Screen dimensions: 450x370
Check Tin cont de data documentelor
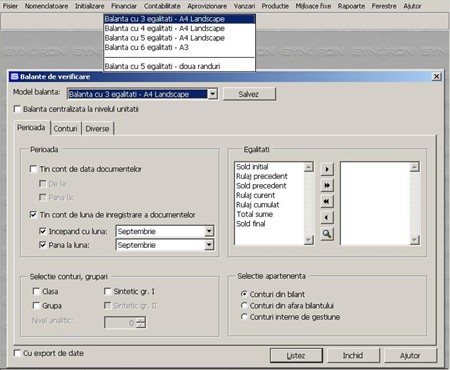point(33,169)
